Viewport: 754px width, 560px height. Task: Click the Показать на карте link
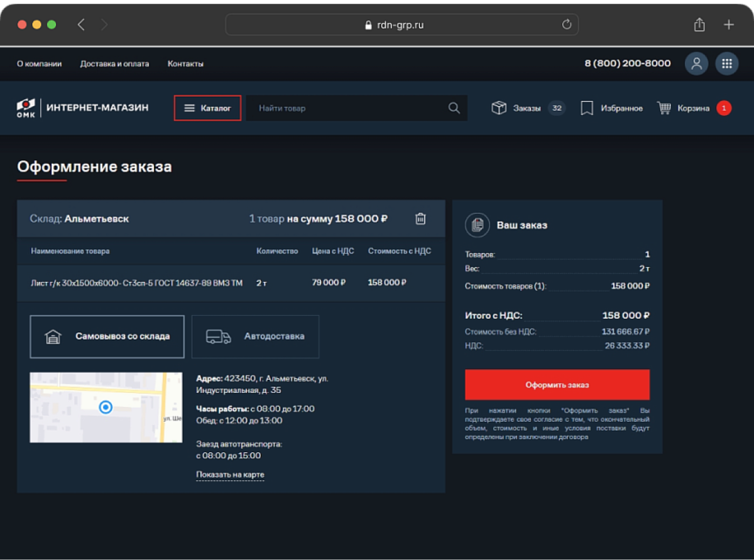[x=230, y=475]
